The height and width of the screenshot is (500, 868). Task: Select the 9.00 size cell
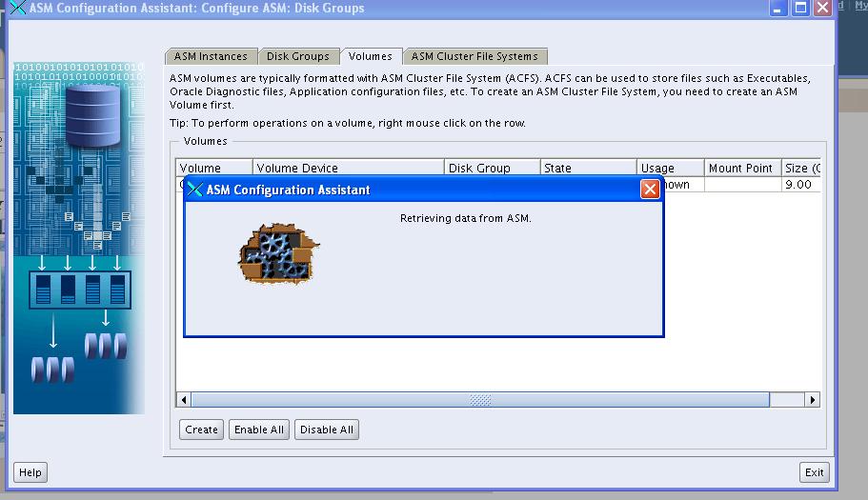pyautogui.click(x=800, y=184)
